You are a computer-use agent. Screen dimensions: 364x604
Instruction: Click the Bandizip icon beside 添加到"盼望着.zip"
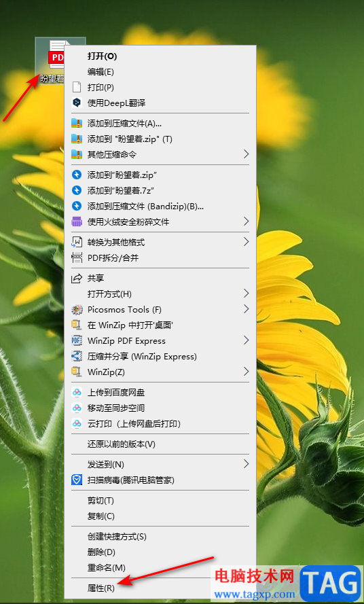click(x=77, y=175)
